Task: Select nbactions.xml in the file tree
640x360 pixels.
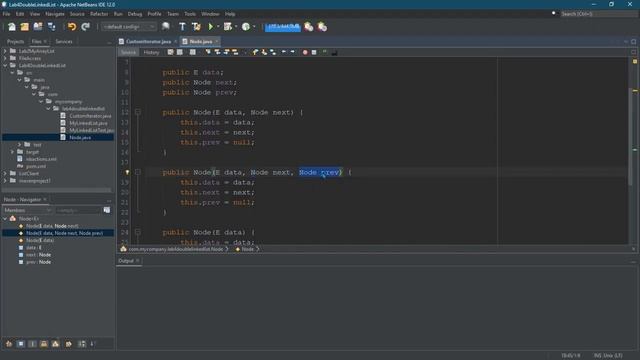Action: 41,159
